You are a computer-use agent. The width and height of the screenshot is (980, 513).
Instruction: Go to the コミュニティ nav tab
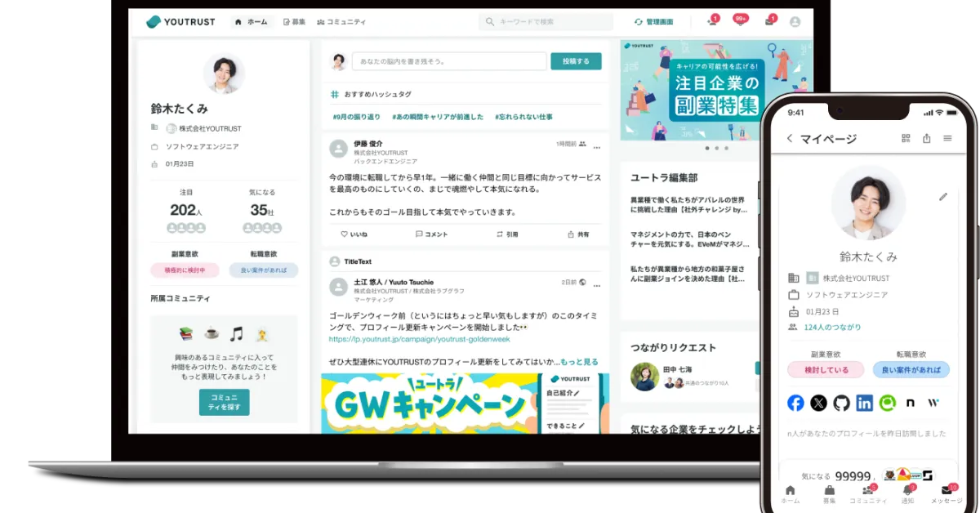(341, 22)
